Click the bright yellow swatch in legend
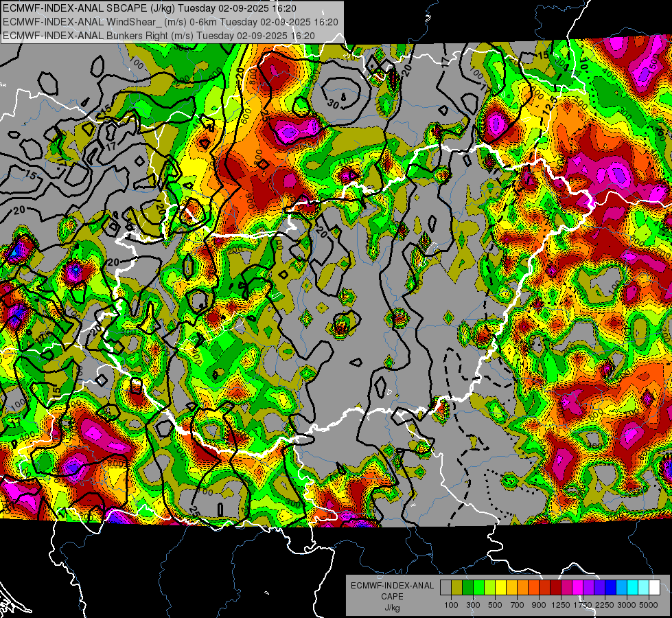 click(500, 587)
